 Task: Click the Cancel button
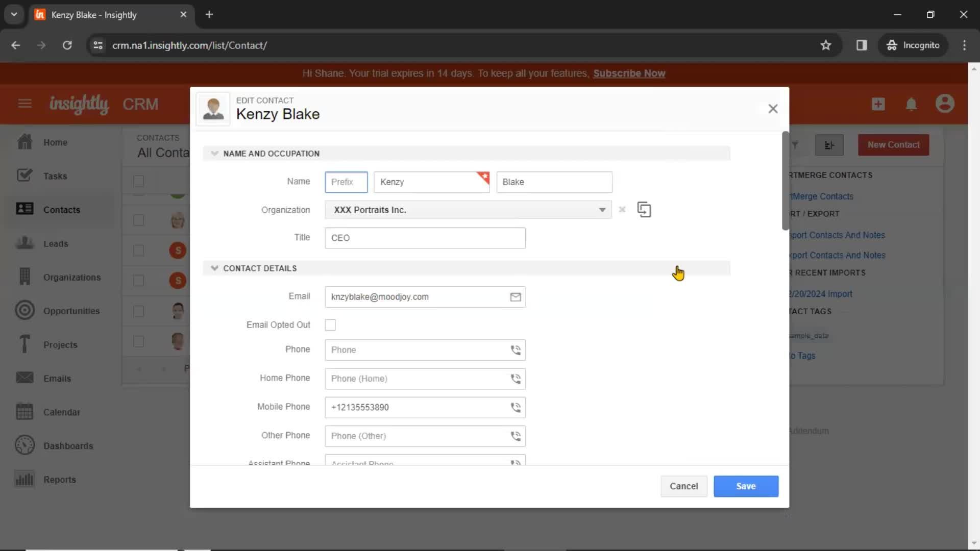point(684,486)
